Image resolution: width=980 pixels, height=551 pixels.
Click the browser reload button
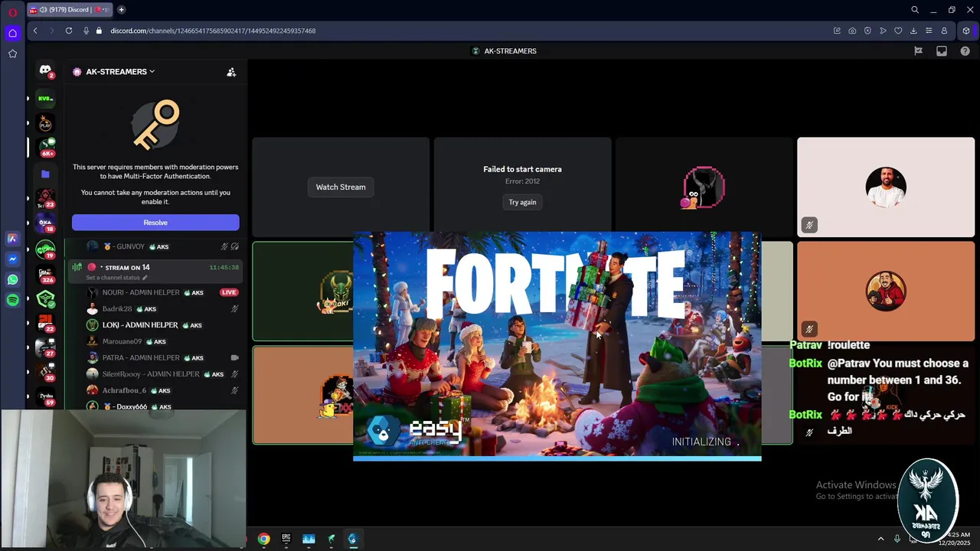tap(69, 31)
